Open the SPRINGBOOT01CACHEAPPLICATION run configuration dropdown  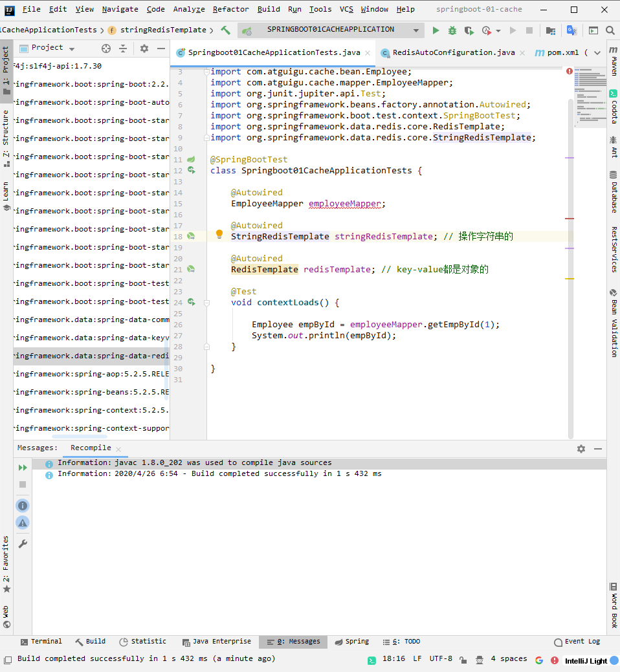(331, 30)
